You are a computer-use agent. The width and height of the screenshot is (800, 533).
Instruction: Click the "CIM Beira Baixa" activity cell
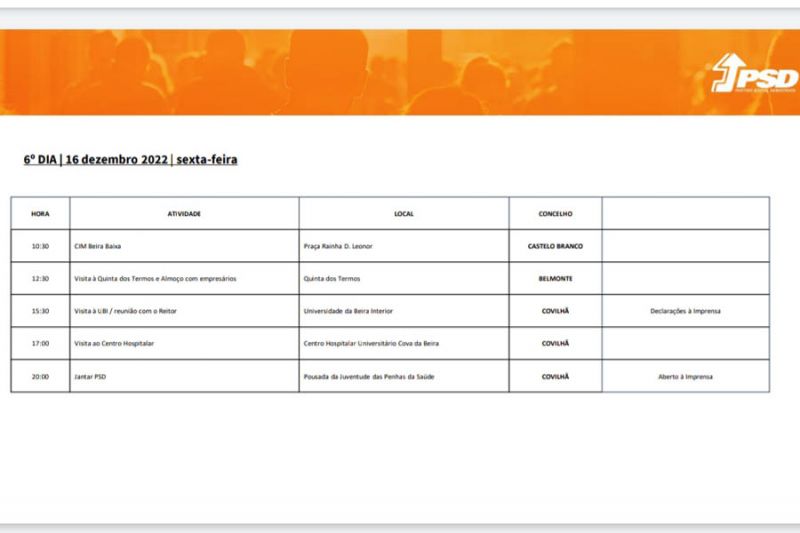(98, 246)
